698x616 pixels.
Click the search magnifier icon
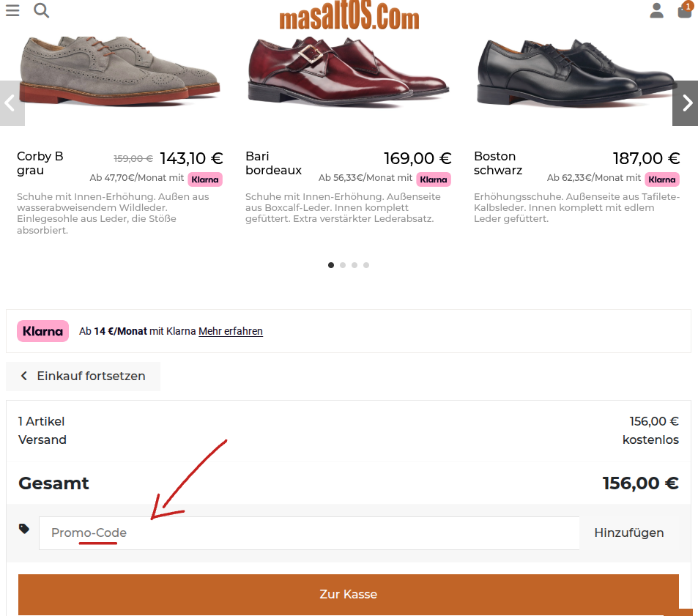41,11
